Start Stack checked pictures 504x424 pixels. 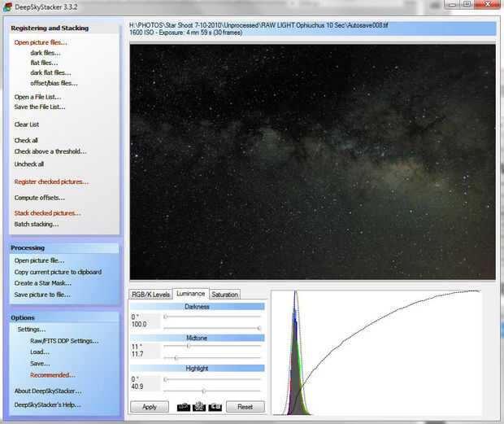[x=47, y=213]
